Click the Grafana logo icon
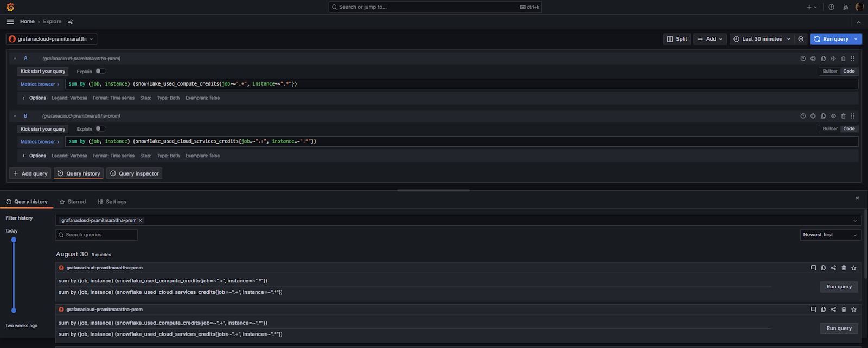This screenshot has height=348, width=868. 10,7
